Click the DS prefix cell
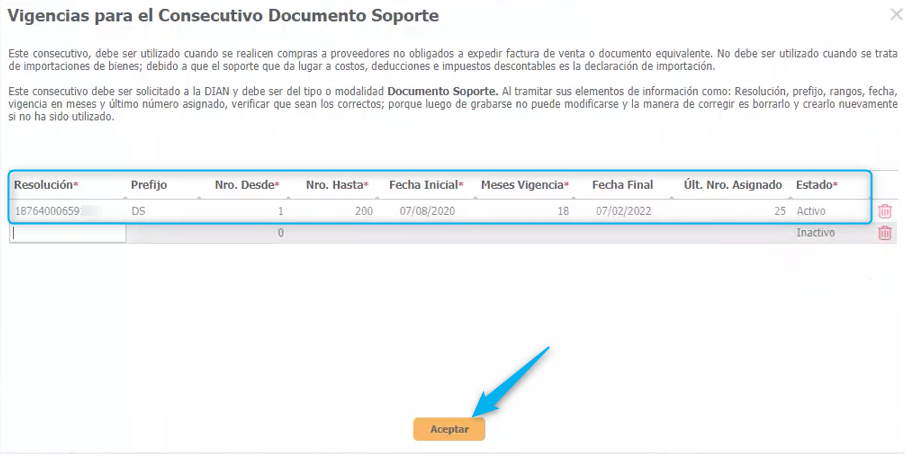The image size is (909, 458). (139, 211)
